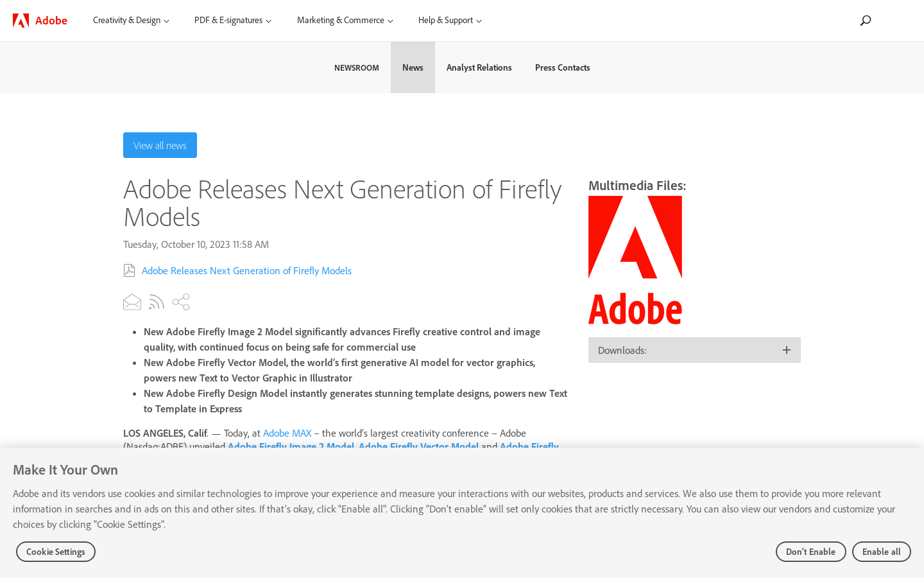Open Creativity & Design dropdown menu

click(x=131, y=21)
